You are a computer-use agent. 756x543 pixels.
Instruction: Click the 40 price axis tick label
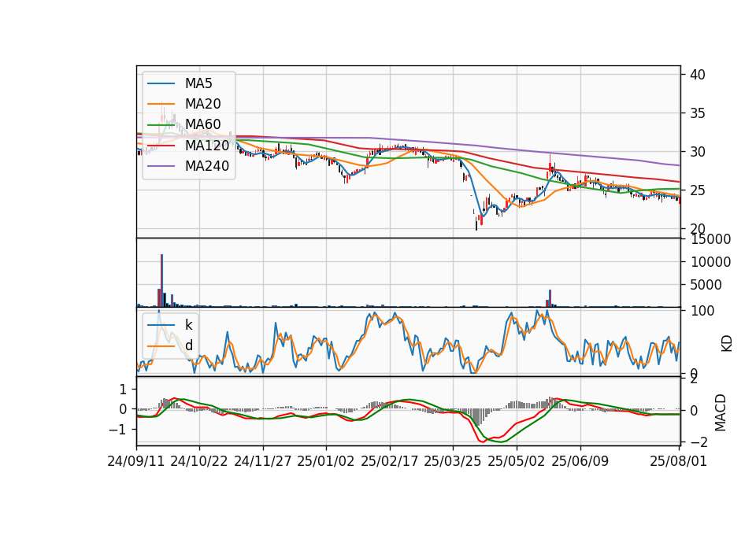pyautogui.click(x=698, y=75)
